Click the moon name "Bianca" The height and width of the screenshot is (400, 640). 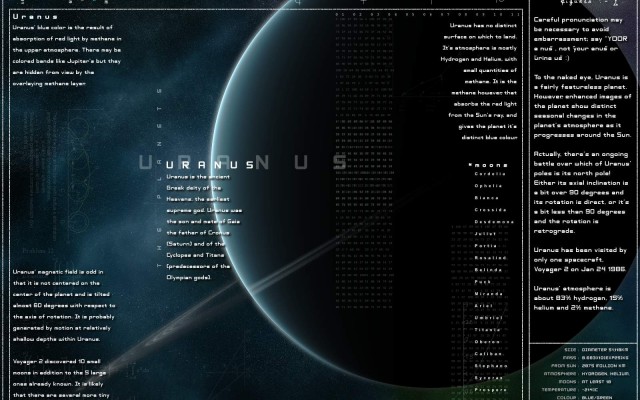(487, 198)
